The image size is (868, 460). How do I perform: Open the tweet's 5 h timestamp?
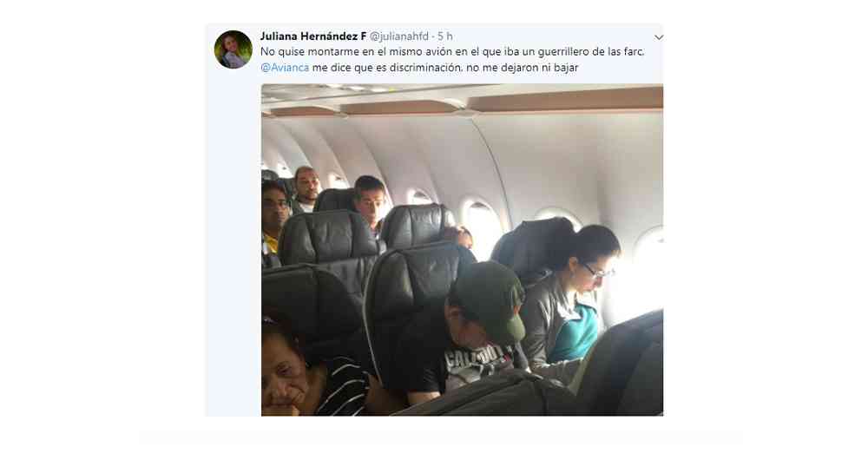pyautogui.click(x=445, y=36)
